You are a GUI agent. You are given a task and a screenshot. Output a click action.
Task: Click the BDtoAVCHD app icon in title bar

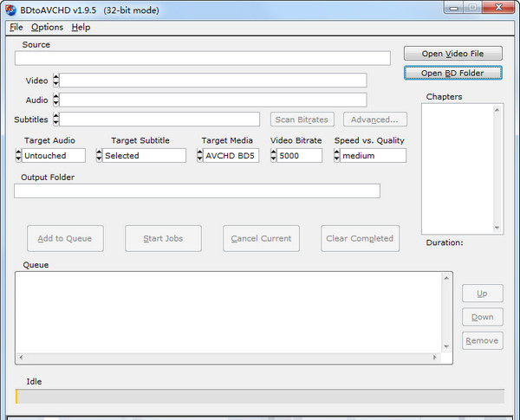pyautogui.click(x=12, y=8)
